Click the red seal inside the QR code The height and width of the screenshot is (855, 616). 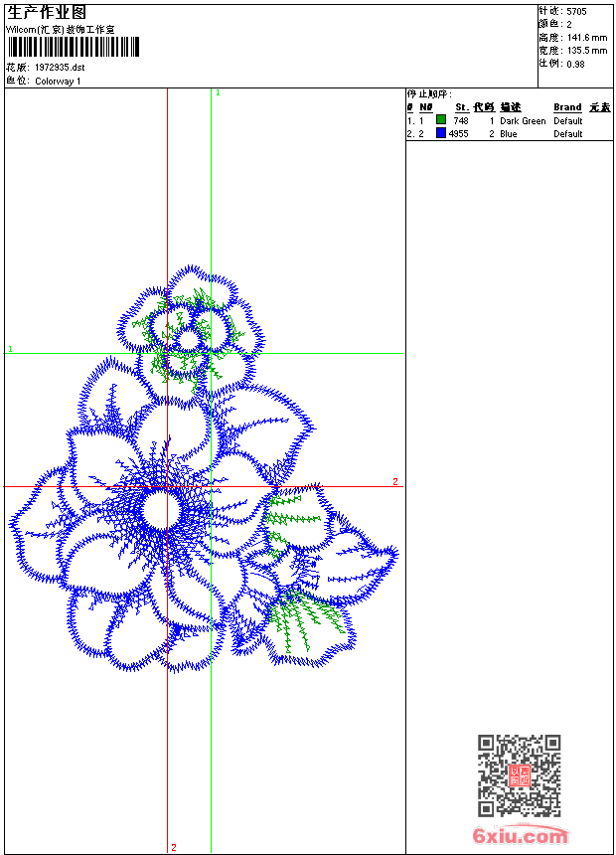[x=519, y=776]
